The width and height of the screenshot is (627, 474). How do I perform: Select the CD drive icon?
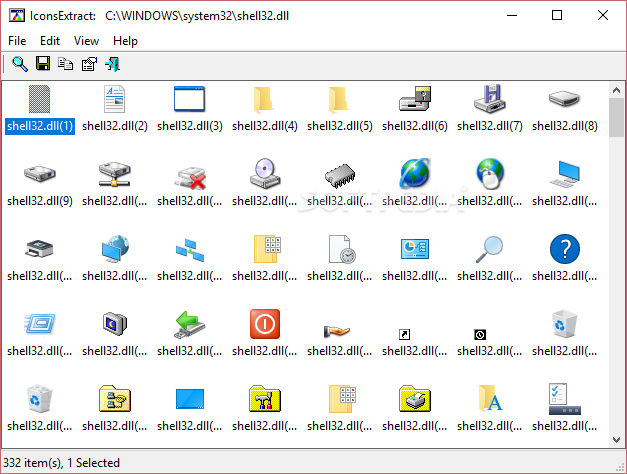(x=264, y=174)
